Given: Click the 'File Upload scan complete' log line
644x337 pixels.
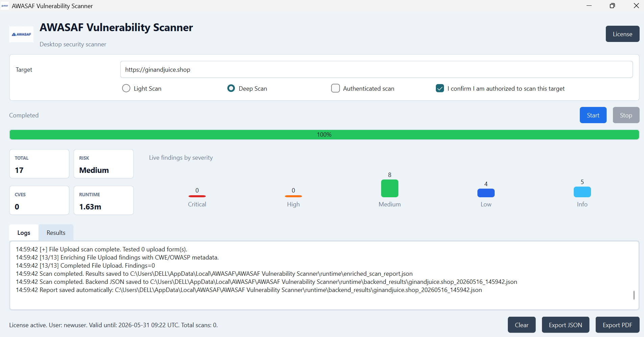Looking at the screenshot, I should tap(101, 249).
